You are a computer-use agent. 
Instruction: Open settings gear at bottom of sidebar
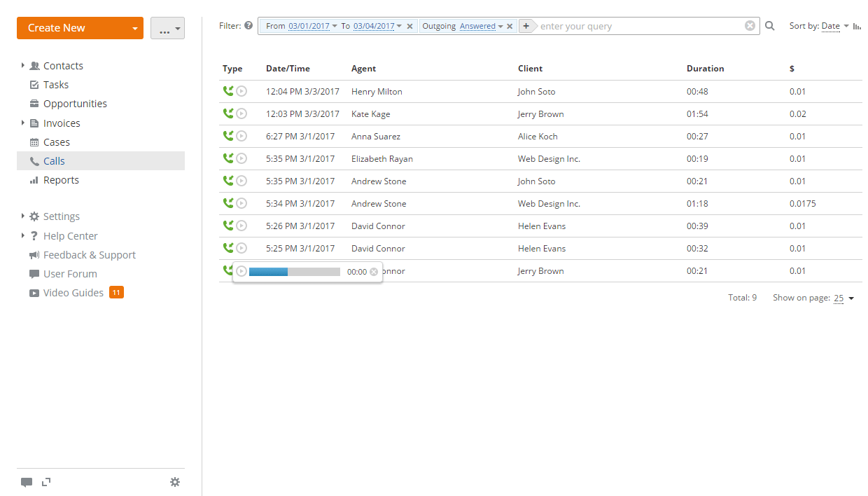point(175,482)
